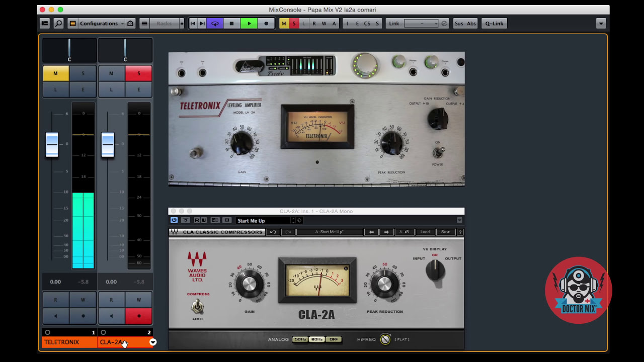Click TELETRONIX volume value 0.00

point(55,282)
